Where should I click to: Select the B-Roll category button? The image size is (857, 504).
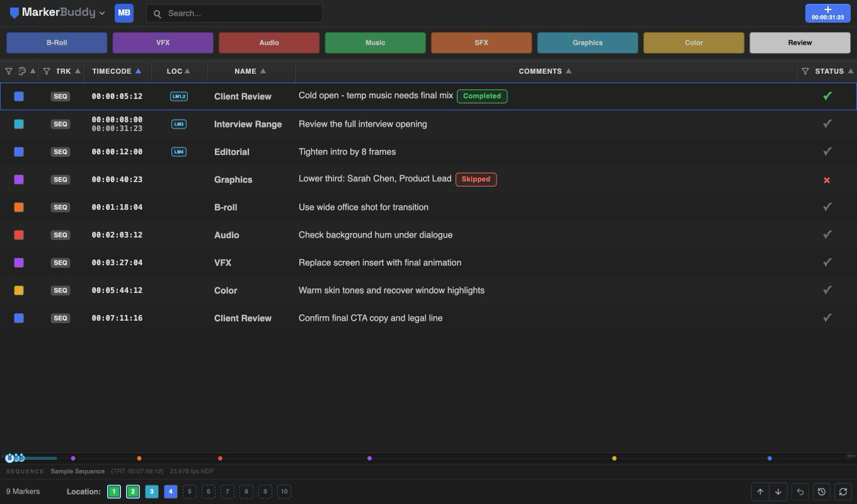click(x=57, y=43)
